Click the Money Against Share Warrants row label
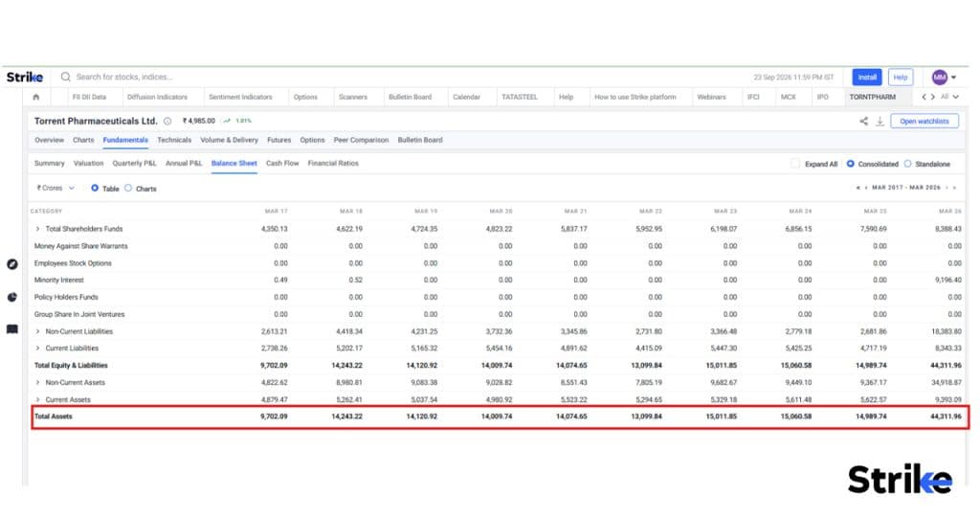Image resolution: width=980 pixels, height=519 pixels. point(80,246)
